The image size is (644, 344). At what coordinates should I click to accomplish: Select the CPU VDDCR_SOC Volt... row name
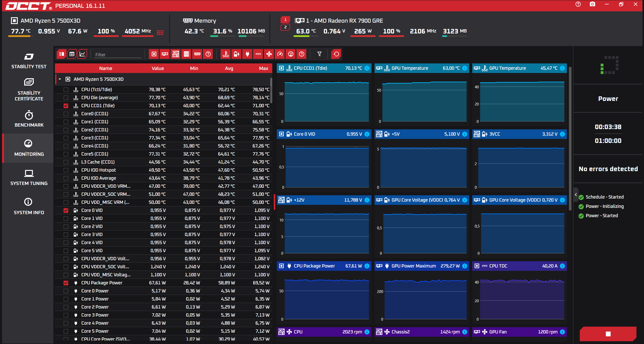coord(105,267)
